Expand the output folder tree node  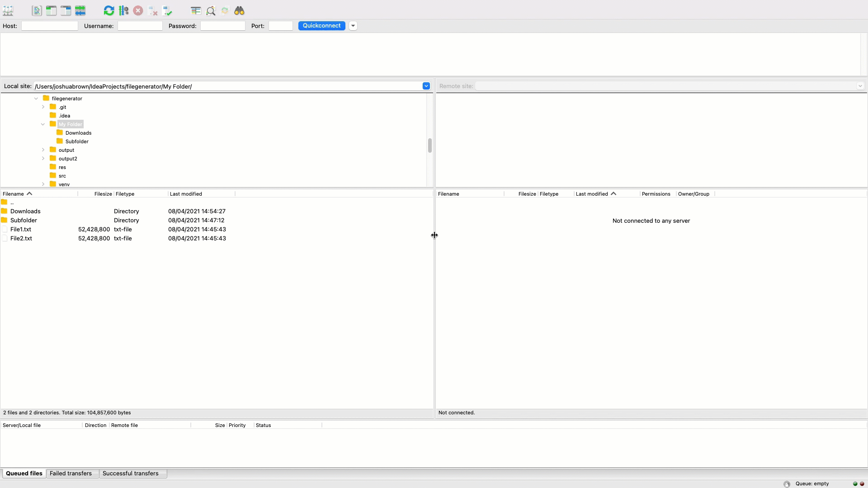43,150
